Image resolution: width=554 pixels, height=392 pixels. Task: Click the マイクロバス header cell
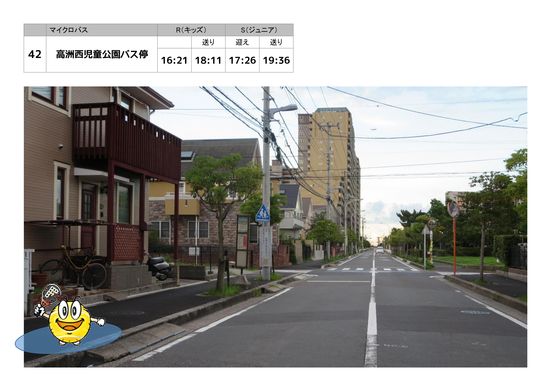102,30
